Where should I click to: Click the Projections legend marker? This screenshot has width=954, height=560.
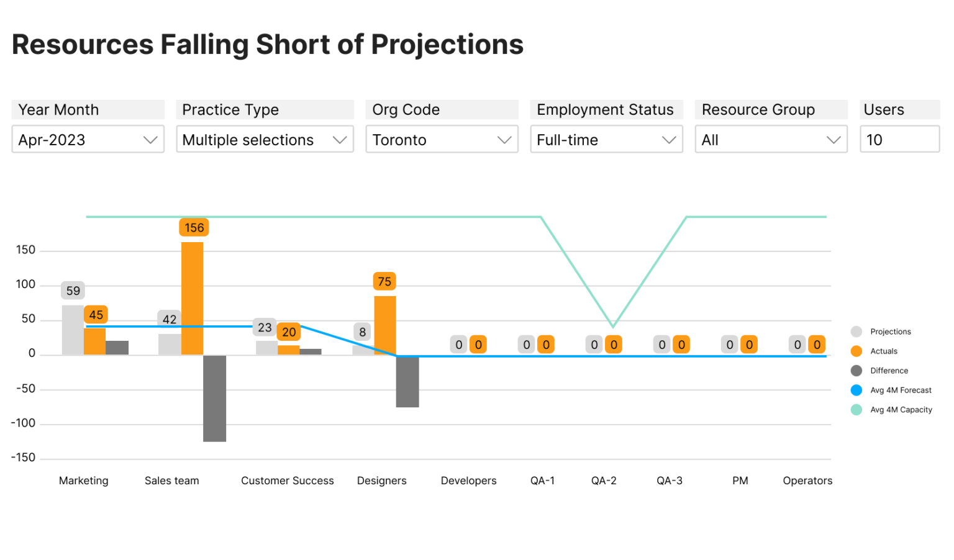point(857,332)
